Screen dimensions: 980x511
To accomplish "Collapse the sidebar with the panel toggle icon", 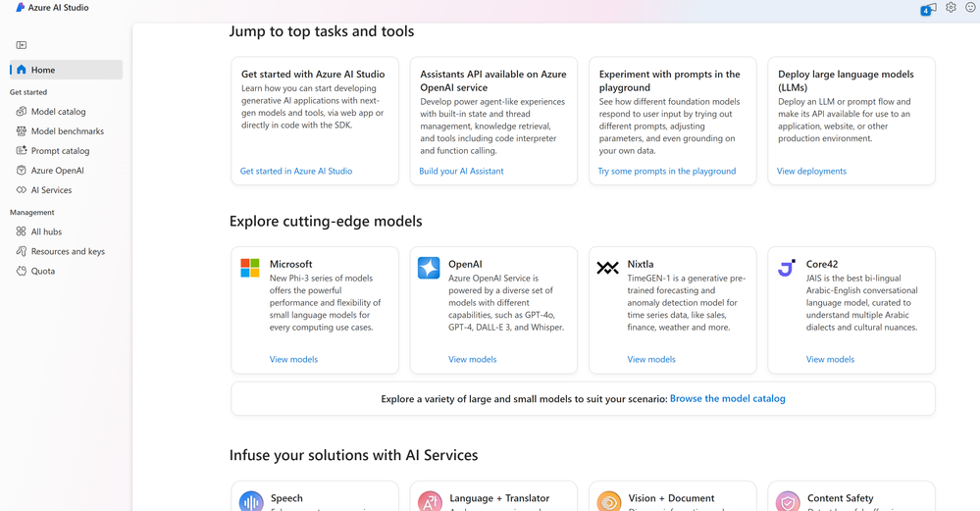I will click(x=22, y=45).
